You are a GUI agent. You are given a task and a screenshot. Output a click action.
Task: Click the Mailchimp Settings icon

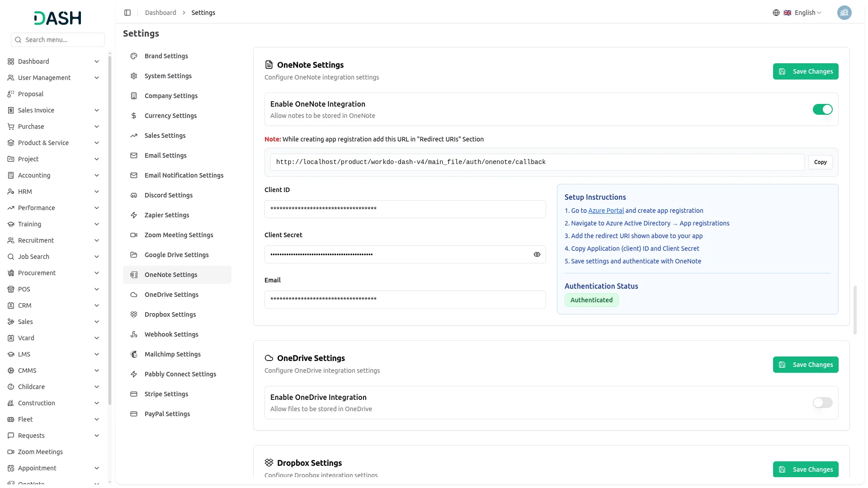coord(134,354)
